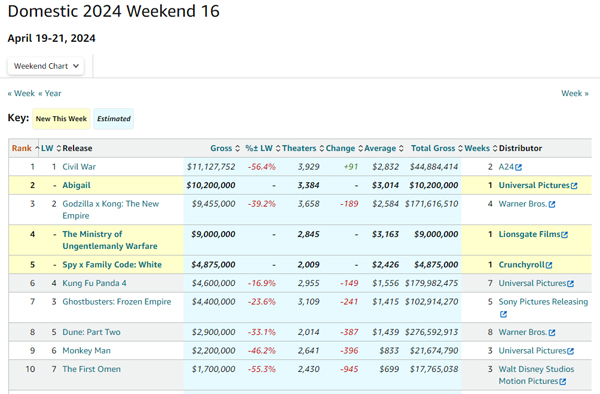Click the A24 external link icon
This screenshot has width=600, height=394.
pos(518,167)
